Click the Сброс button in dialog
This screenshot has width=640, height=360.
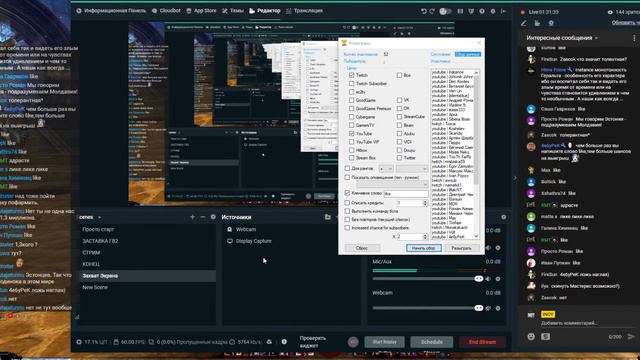click(x=362, y=248)
